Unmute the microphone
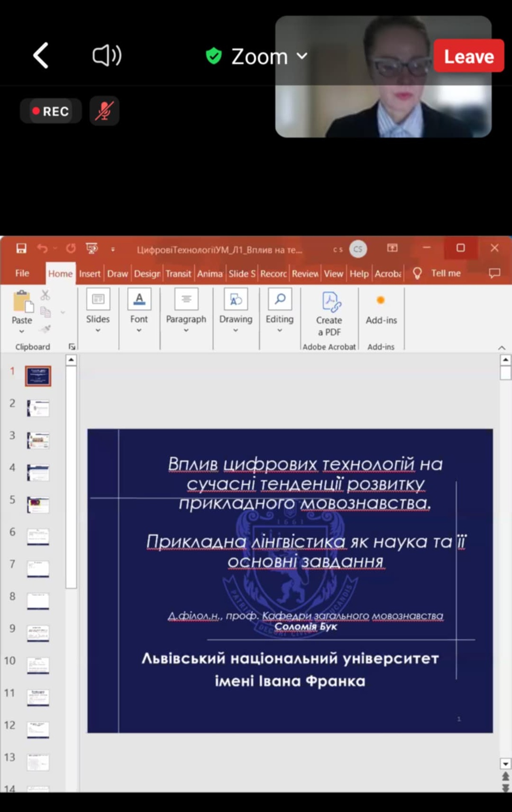This screenshot has height=812, width=512. tap(104, 111)
